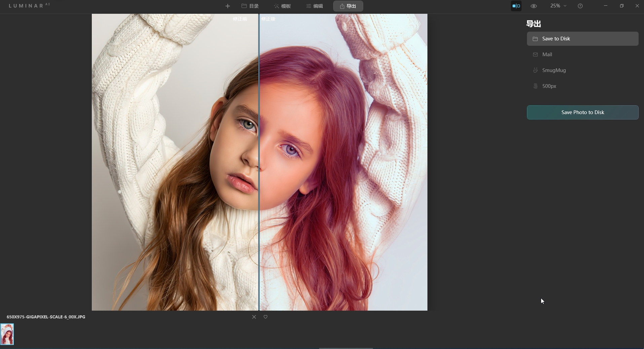Switch to the 编辑 edit tab
This screenshot has width=644, height=349.
pyautogui.click(x=314, y=6)
